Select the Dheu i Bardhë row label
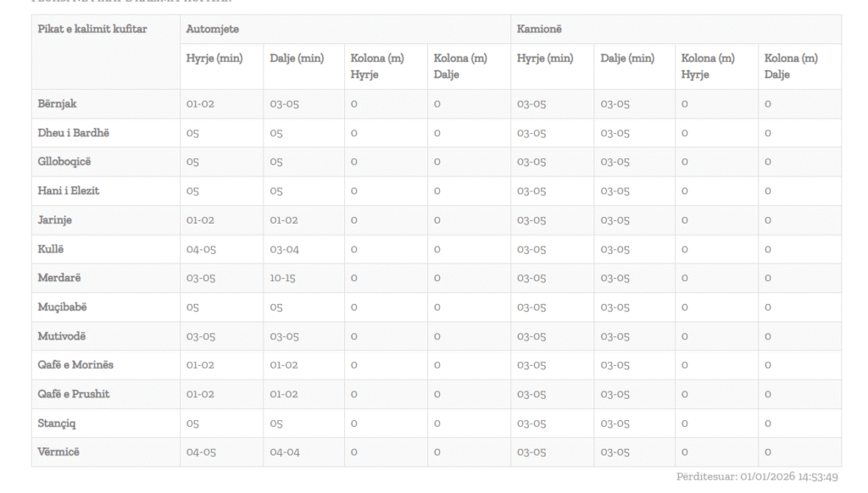Screen dimensions: 868x493 74,133
